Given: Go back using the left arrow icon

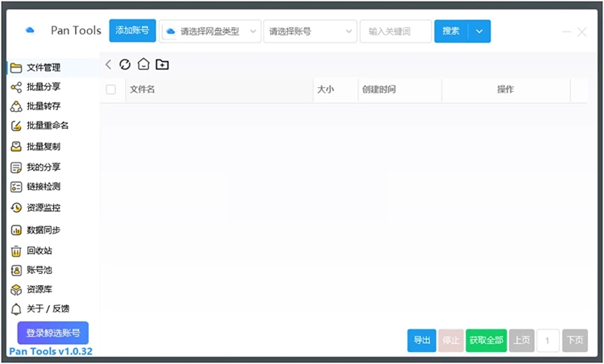Looking at the screenshot, I should (109, 64).
